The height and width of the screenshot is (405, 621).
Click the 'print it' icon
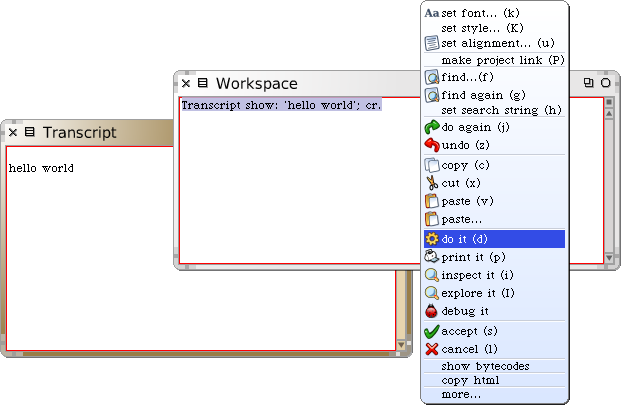pyautogui.click(x=431, y=257)
